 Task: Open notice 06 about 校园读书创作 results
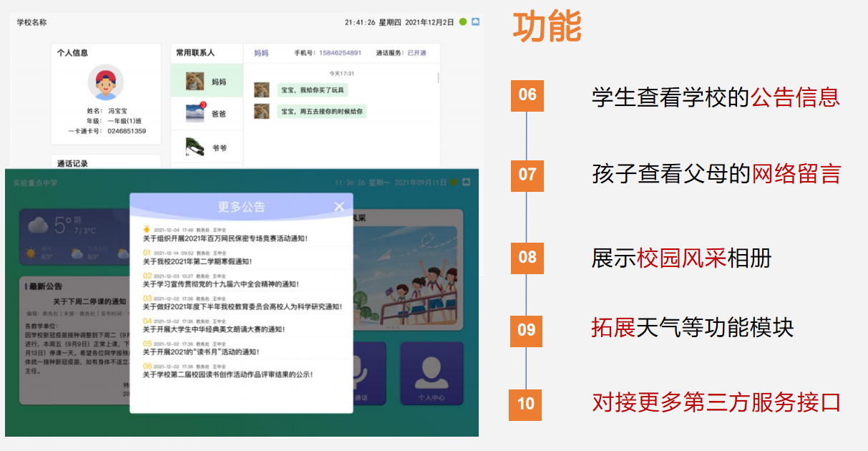coord(228,374)
